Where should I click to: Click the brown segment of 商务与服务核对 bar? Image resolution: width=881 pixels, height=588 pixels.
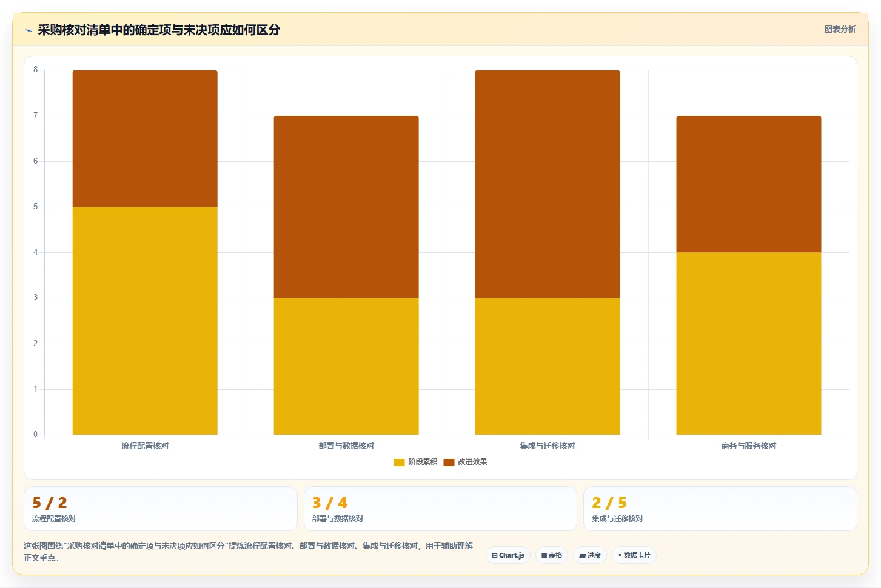[749, 184]
